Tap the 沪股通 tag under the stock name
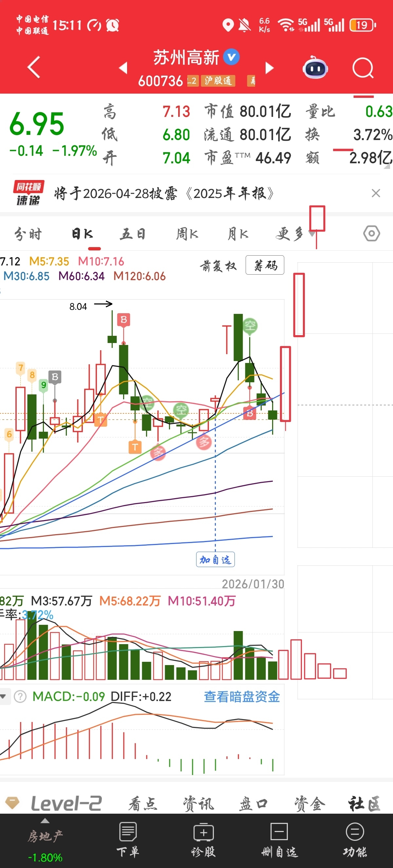This screenshot has width=393, height=868. tap(218, 81)
